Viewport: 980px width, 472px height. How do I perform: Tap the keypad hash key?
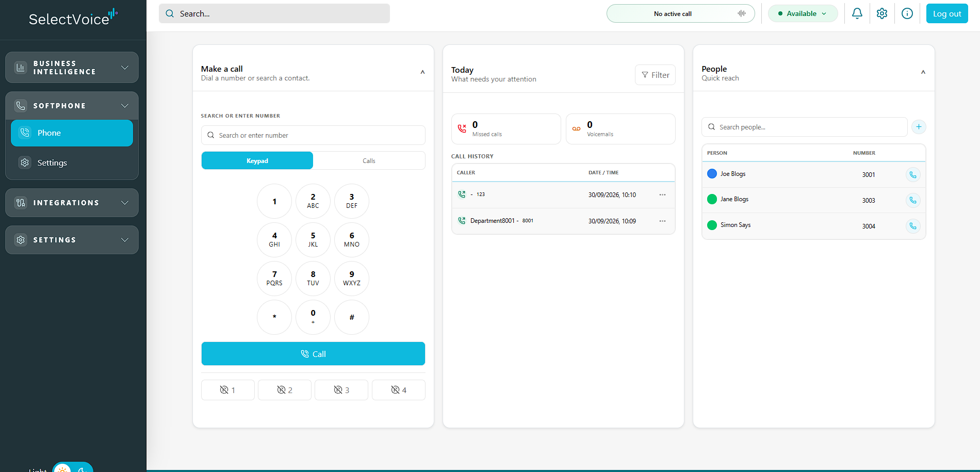[x=352, y=317]
